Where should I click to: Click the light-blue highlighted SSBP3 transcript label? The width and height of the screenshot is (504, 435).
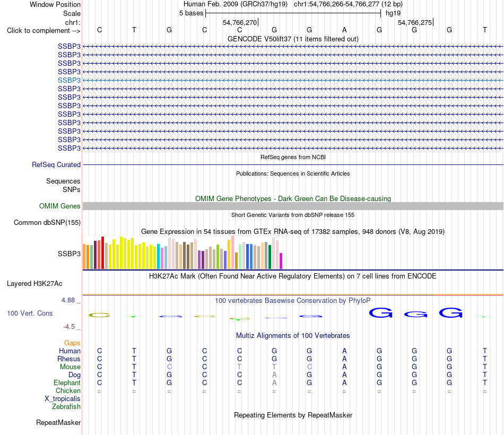(69, 80)
